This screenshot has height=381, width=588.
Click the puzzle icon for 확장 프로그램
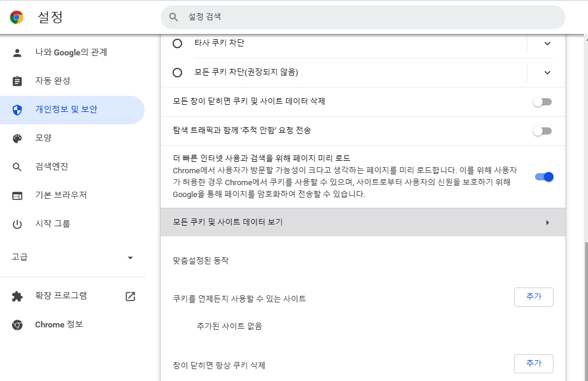tap(16, 296)
